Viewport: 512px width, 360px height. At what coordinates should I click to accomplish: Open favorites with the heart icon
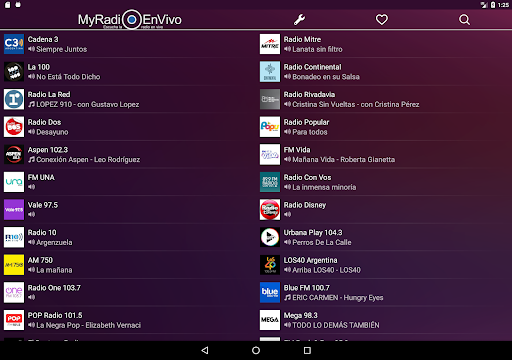[x=382, y=20]
